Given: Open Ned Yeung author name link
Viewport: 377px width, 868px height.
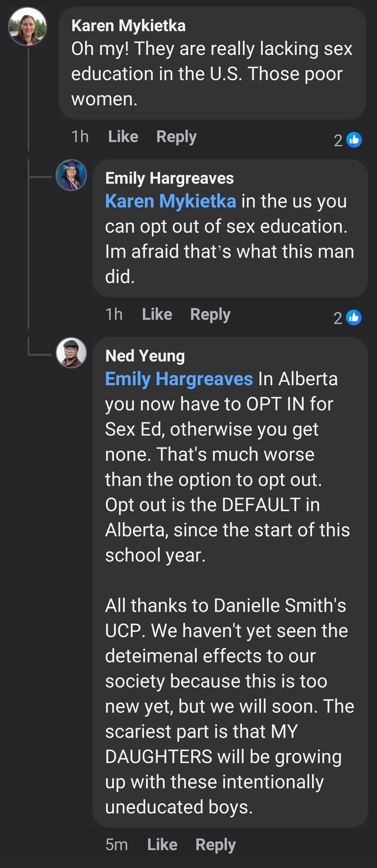Looking at the screenshot, I should 145,356.
